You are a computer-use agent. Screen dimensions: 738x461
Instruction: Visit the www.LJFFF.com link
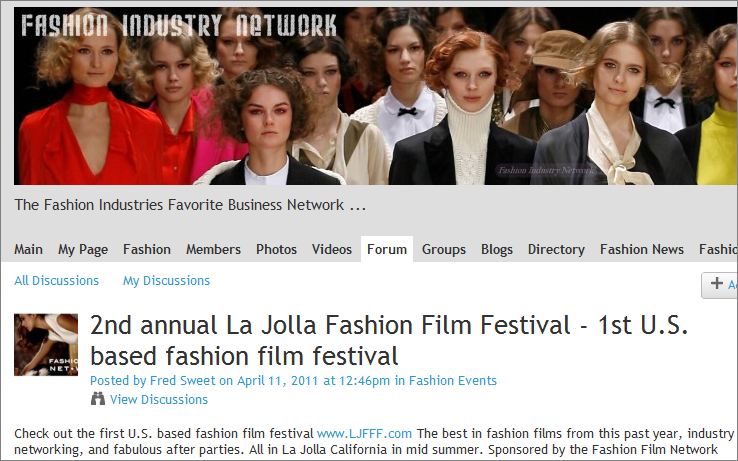coord(364,433)
